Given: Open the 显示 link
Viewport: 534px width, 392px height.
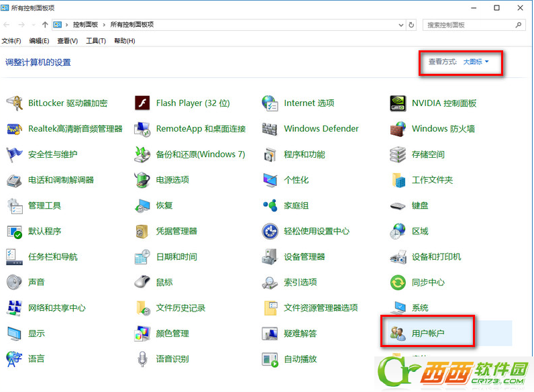Looking at the screenshot, I should (x=36, y=334).
